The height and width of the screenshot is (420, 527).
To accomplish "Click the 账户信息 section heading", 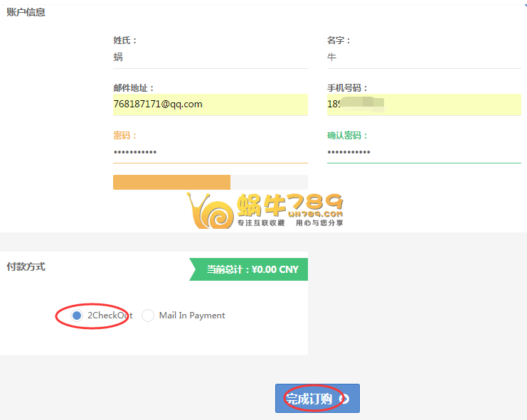I will pos(26,12).
